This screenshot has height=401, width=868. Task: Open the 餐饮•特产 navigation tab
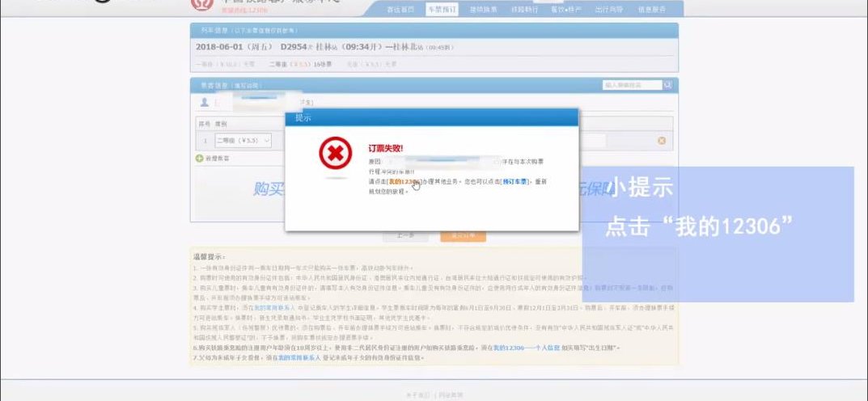point(566,10)
